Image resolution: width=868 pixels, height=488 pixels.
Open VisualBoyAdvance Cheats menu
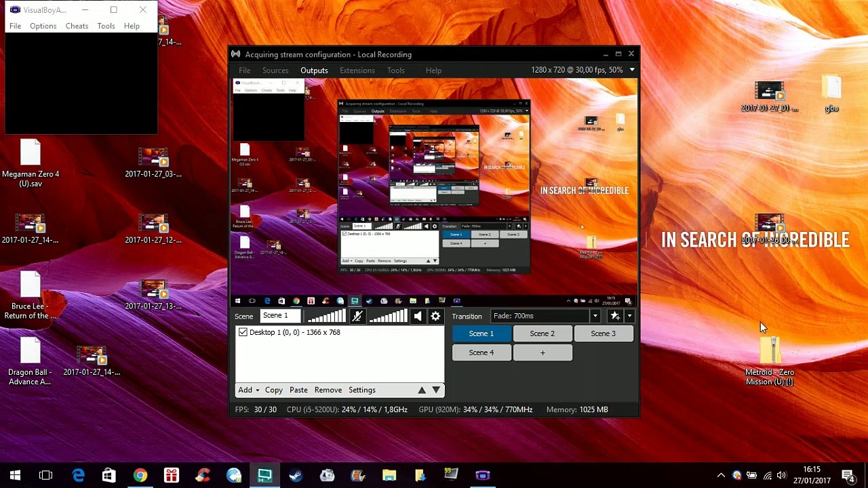click(x=77, y=26)
